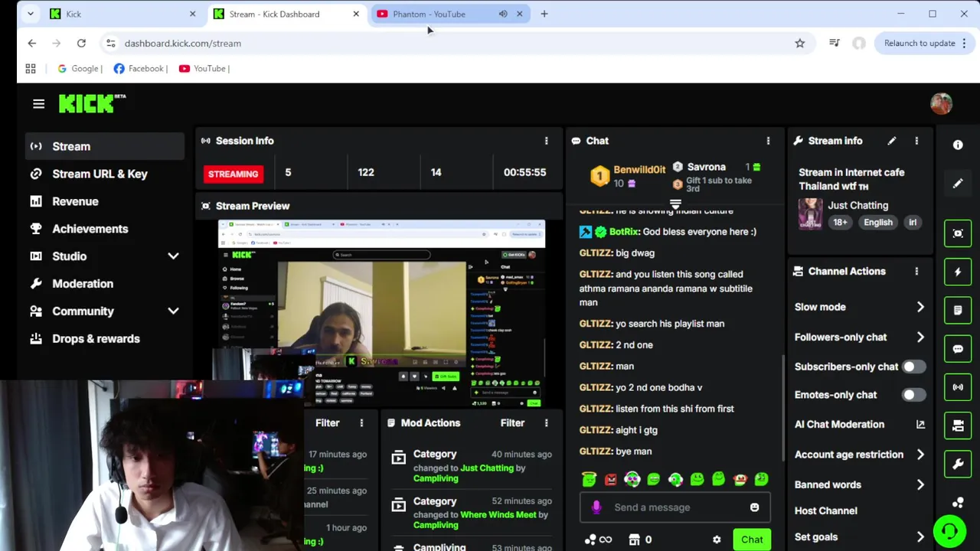The width and height of the screenshot is (980, 551).
Task: Open the Mod Actions Filter dropdown
Action: [512, 423]
